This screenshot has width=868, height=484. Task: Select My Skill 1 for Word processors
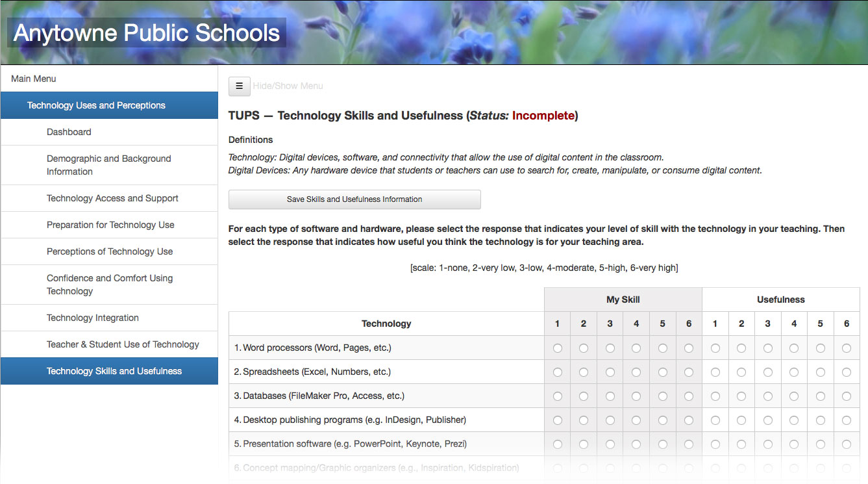click(x=557, y=348)
